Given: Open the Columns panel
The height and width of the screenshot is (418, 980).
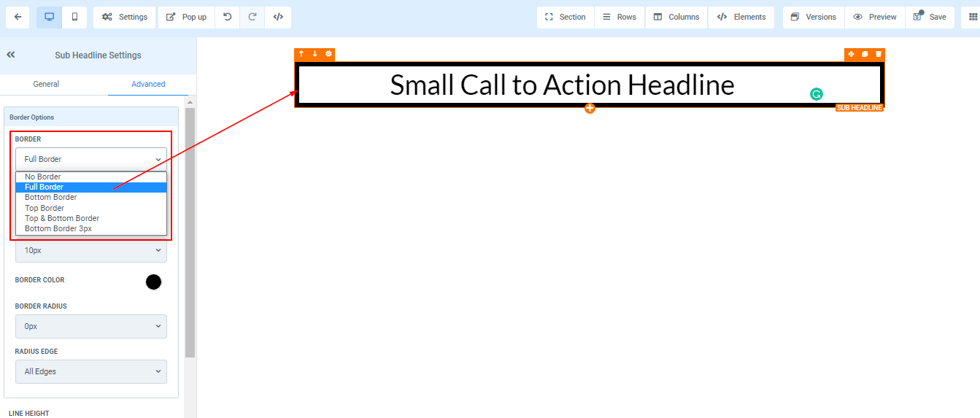Looking at the screenshot, I should tap(676, 17).
